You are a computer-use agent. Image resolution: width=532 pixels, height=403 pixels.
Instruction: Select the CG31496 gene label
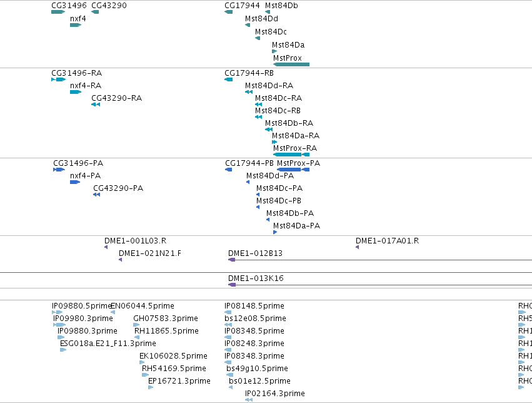(69, 6)
